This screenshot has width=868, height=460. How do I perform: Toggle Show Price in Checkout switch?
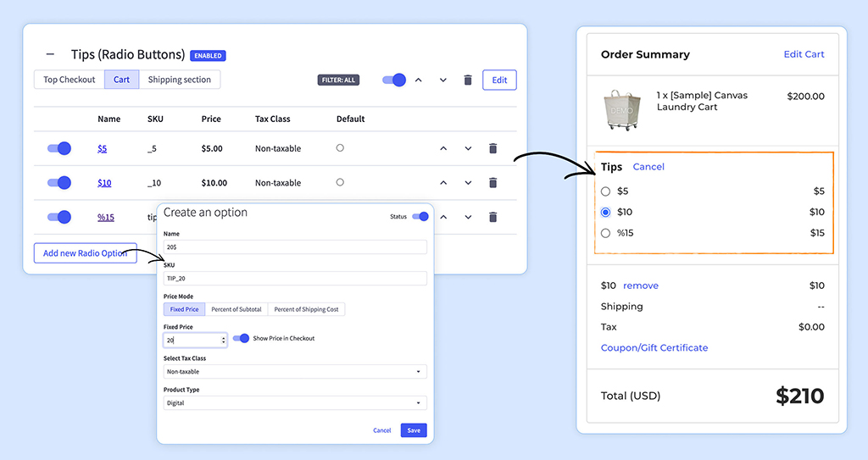242,338
